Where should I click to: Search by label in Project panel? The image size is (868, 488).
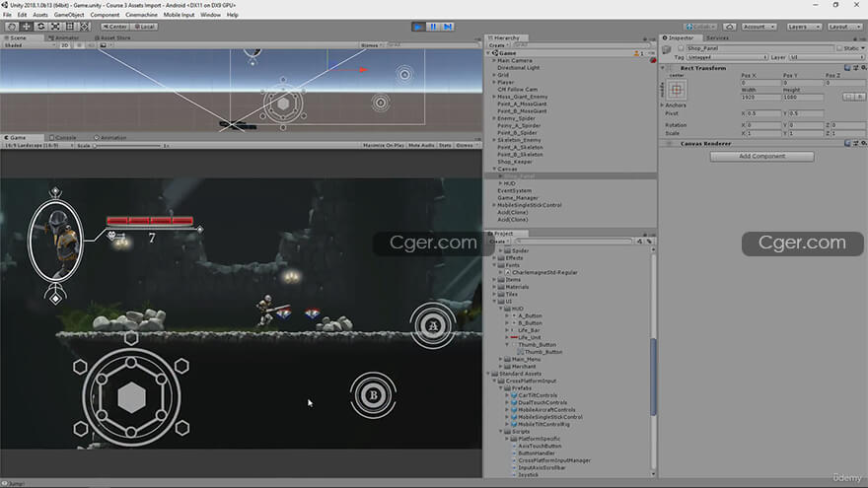(x=649, y=242)
